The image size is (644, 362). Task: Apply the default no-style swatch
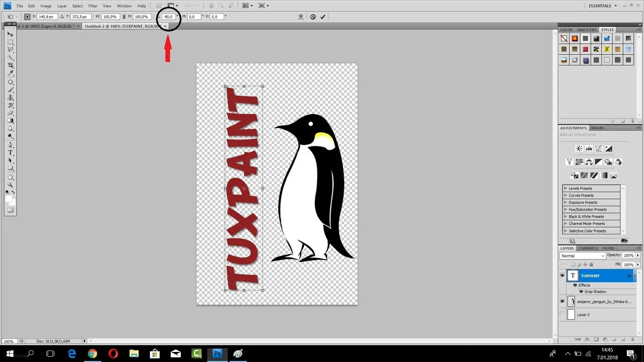tap(564, 38)
